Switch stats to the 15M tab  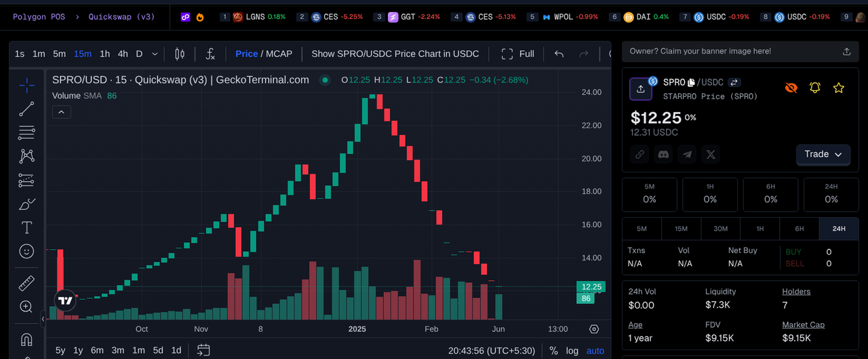pos(681,229)
